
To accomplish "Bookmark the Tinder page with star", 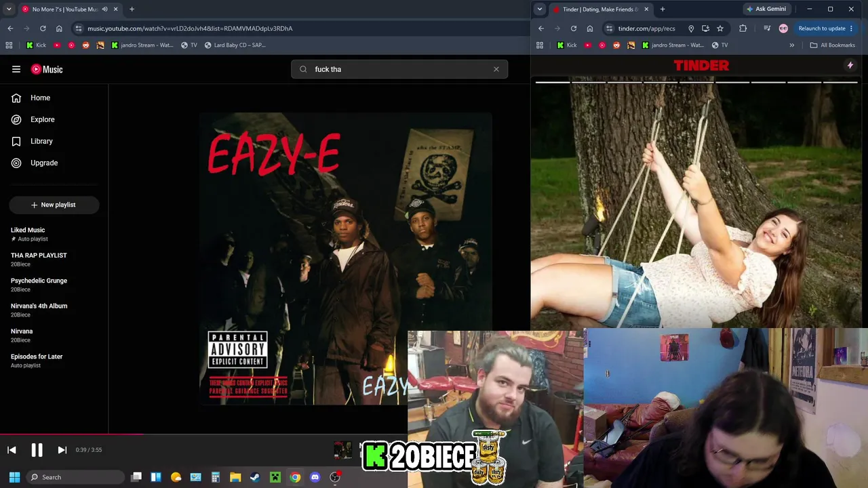I will [719, 28].
